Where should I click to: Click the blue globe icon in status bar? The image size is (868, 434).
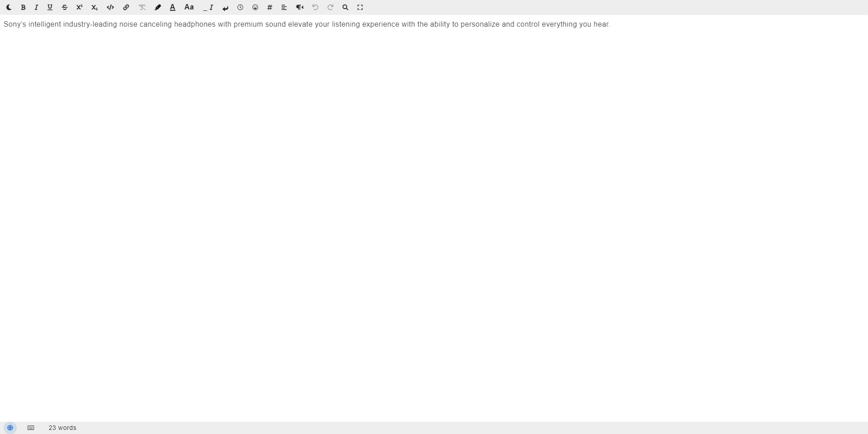coord(10,428)
